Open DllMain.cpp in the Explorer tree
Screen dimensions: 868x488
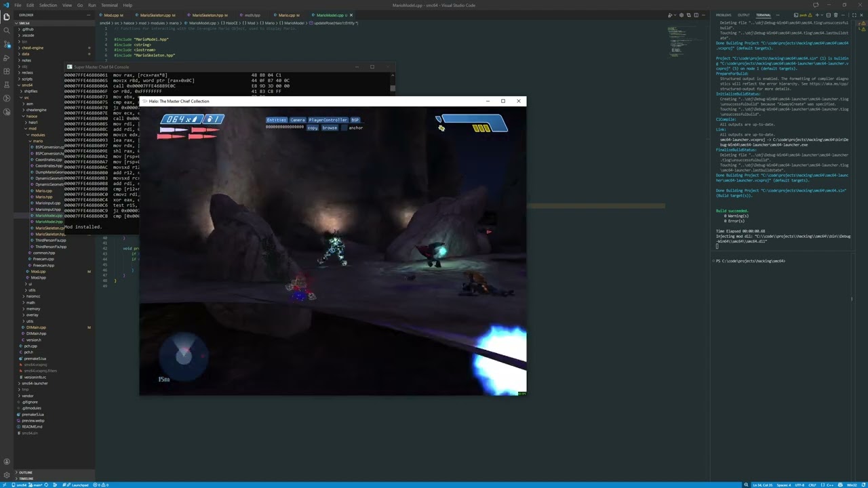tap(35, 327)
